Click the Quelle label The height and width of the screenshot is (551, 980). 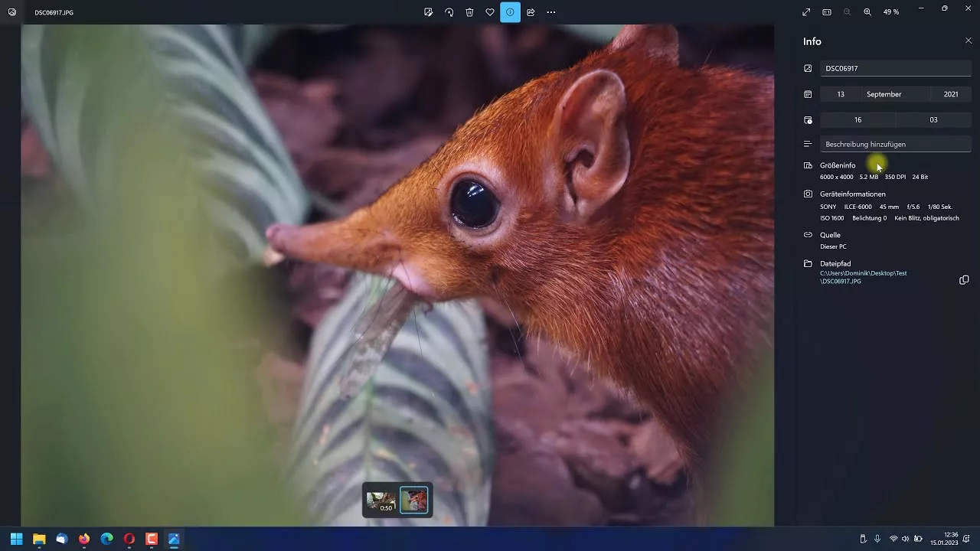point(830,235)
